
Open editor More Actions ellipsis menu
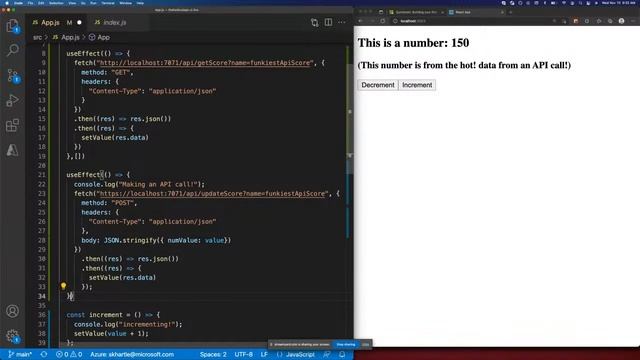point(342,22)
